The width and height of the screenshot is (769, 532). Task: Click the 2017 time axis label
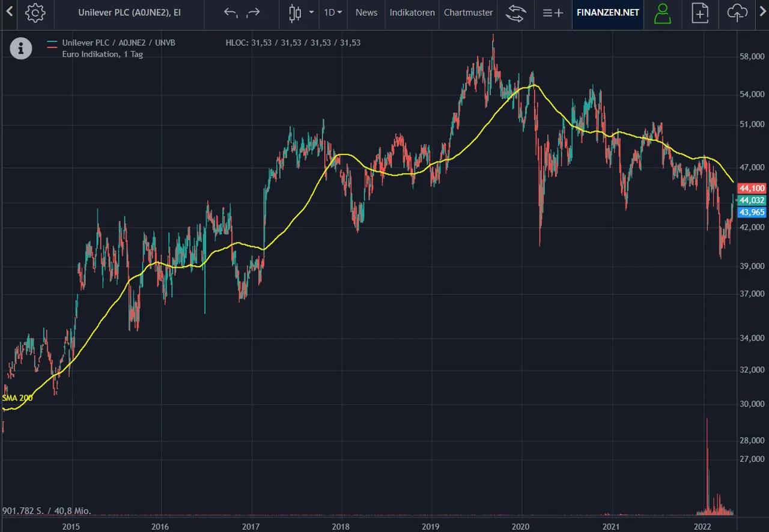[251, 527]
